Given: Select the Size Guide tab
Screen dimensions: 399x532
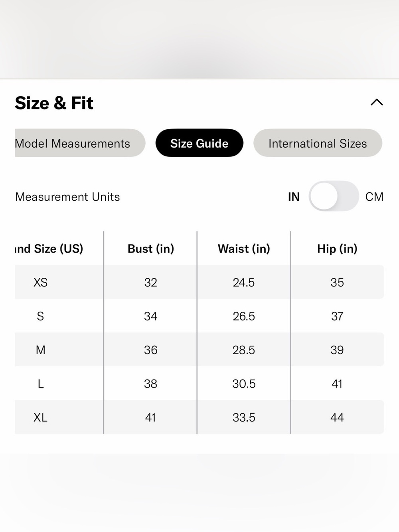Looking at the screenshot, I should [199, 143].
